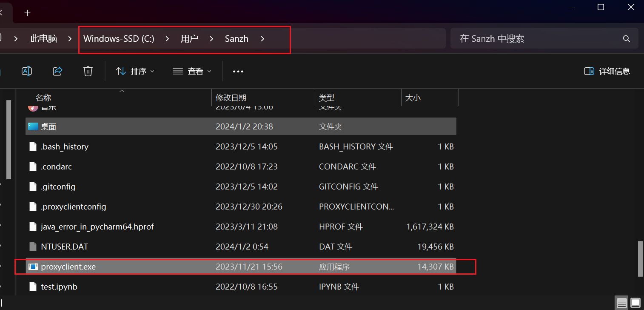Screen dimensions: 644x310
Task: Click the Share icon in toolbar
Action: 57,71
